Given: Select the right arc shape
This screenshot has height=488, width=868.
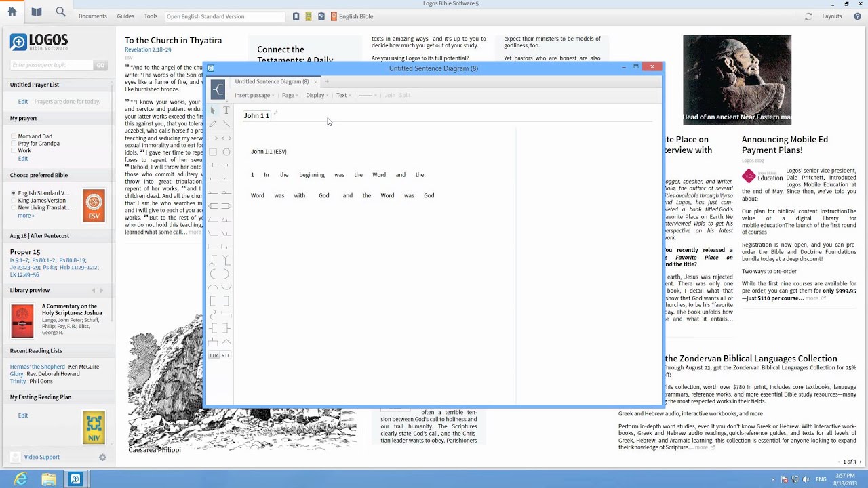Looking at the screenshot, I should click(226, 273).
